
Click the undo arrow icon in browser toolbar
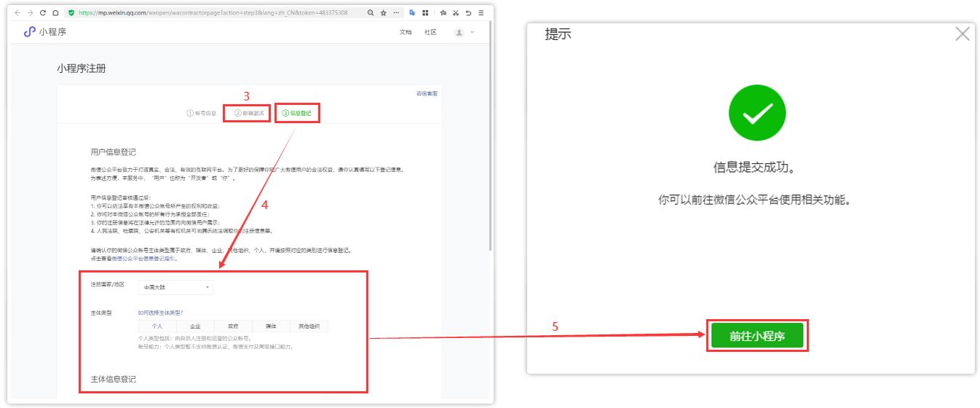[x=468, y=13]
